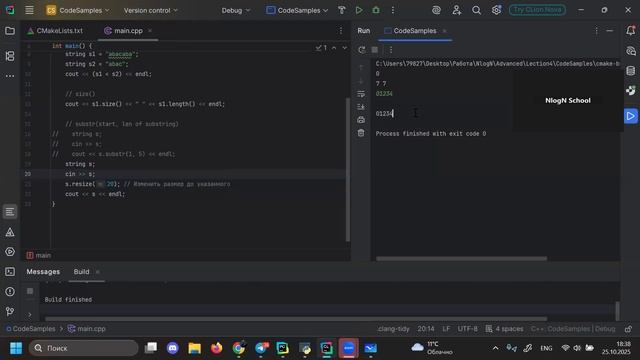Viewport: 640px width, 360px height.
Task: Go to previous highlighted problem arrow
Action: point(334,48)
